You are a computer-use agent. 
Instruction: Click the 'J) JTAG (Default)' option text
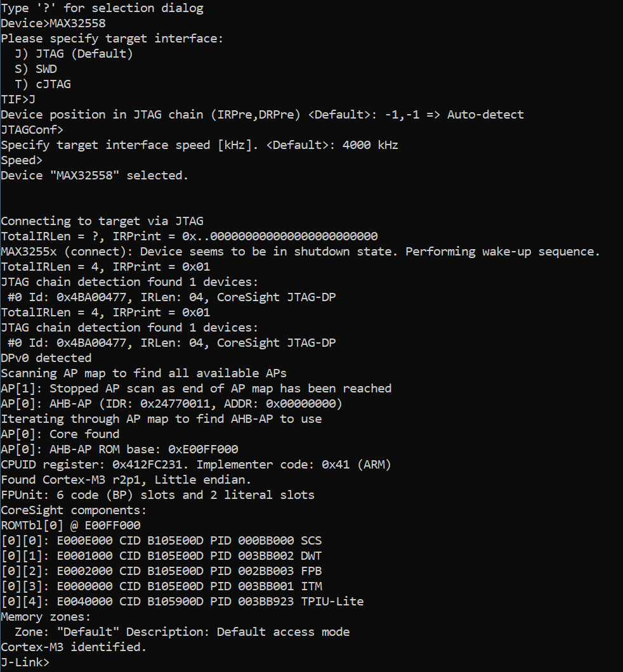[74, 54]
